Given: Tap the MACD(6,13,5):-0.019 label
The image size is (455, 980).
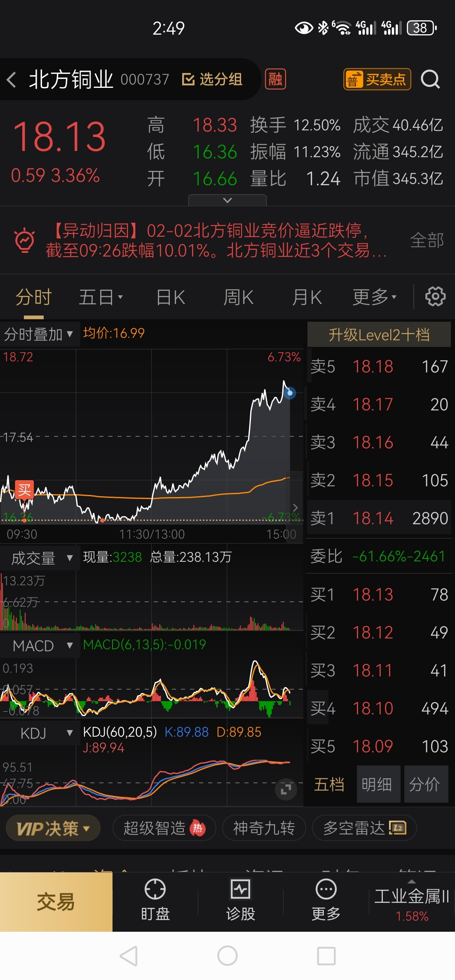Looking at the screenshot, I should 144,645.
